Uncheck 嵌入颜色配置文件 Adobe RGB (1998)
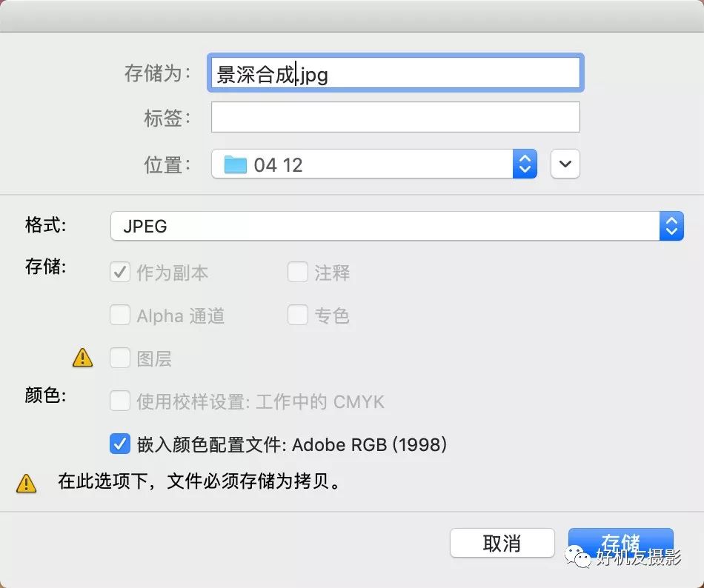The width and height of the screenshot is (704, 588). (x=120, y=444)
